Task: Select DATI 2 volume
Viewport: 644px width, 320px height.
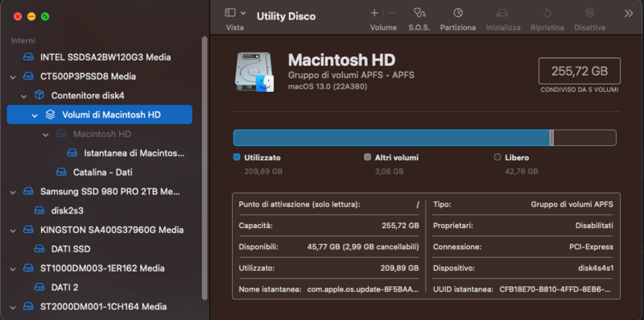Action: [x=64, y=287]
